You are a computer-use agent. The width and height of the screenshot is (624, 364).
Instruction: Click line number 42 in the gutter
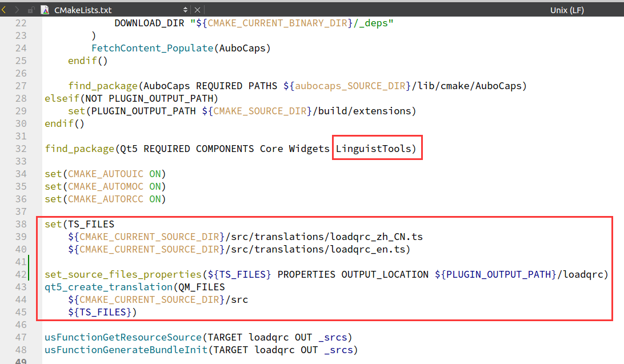21,274
